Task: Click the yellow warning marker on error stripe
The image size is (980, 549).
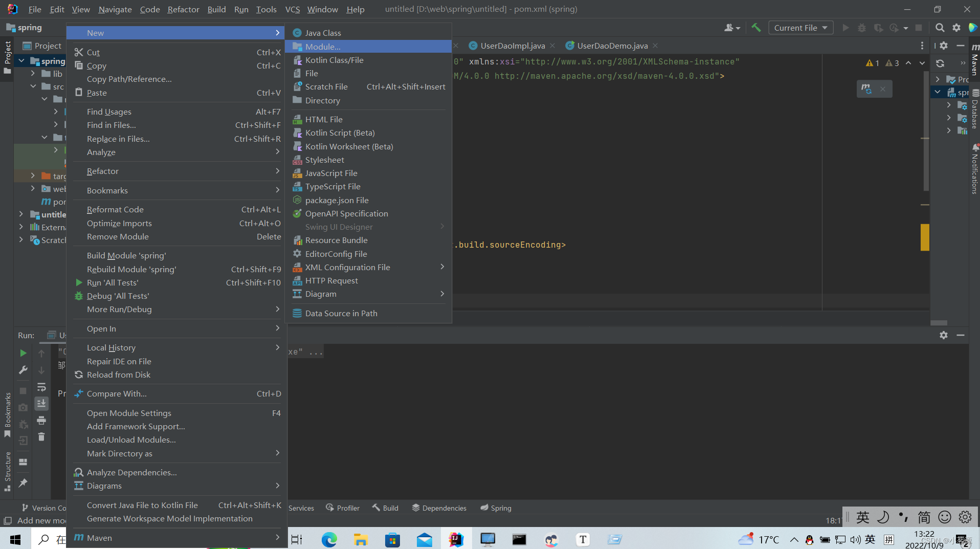Action: click(925, 237)
